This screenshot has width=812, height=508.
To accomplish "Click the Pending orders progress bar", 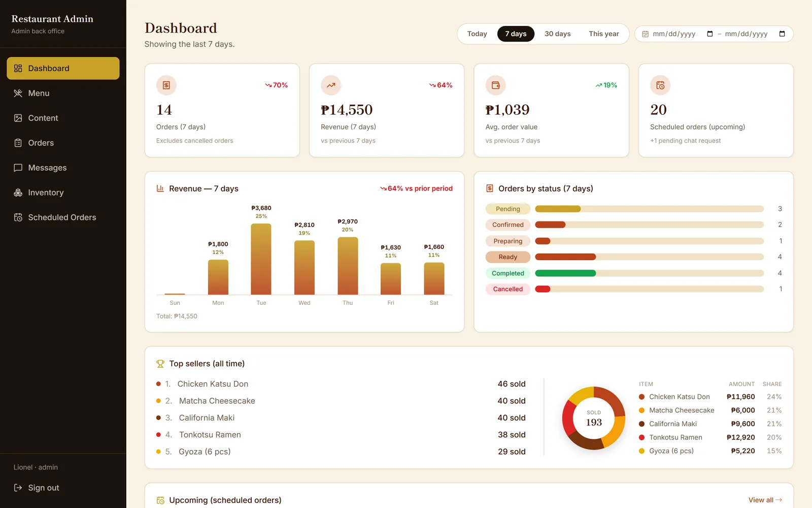I will (650, 209).
